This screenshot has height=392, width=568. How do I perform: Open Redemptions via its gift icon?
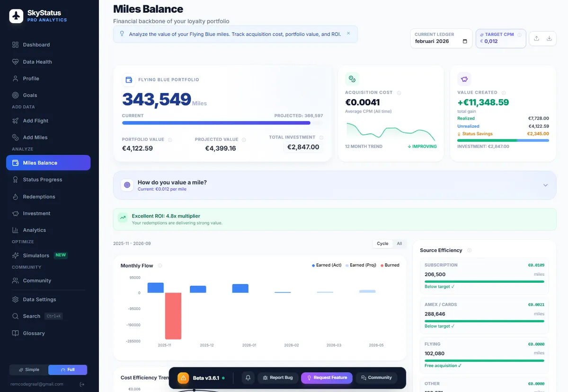pos(15,196)
